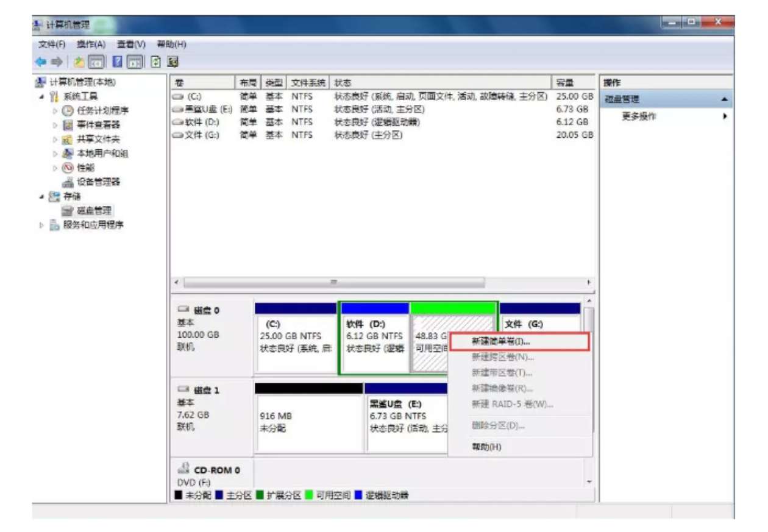Viewport: 768px width, 532px height.
Task: Open the 查看(V) menu
Action: 131,44
